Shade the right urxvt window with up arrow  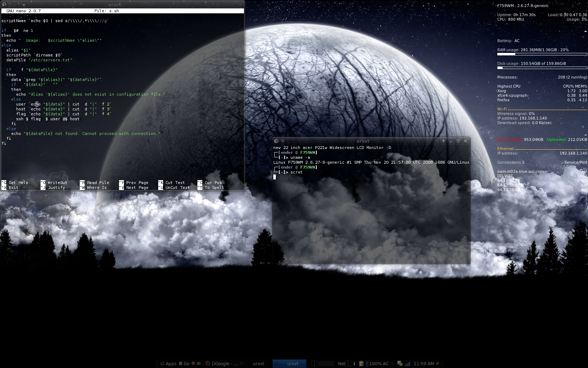443,141
